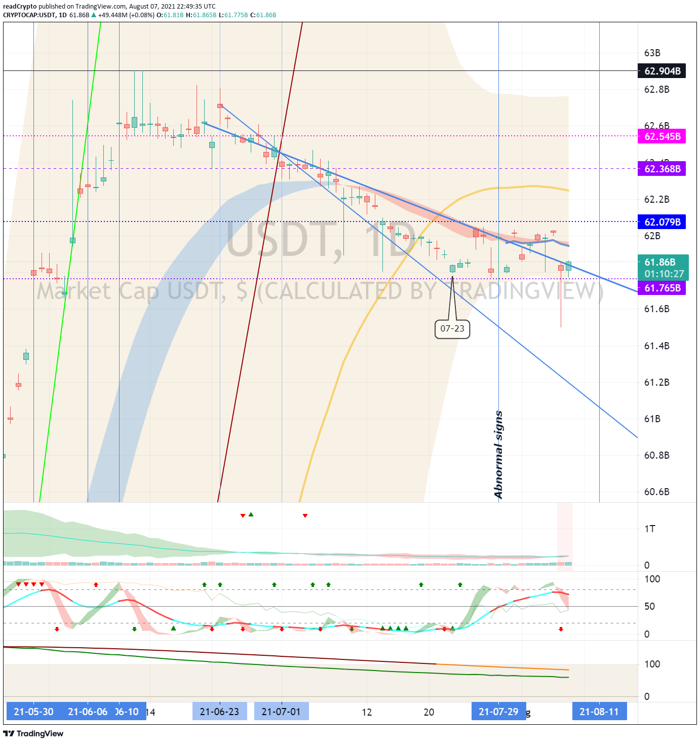This screenshot has width=700, height=743.
Task: Open the readCrypto author name
Action: [20, 7]
